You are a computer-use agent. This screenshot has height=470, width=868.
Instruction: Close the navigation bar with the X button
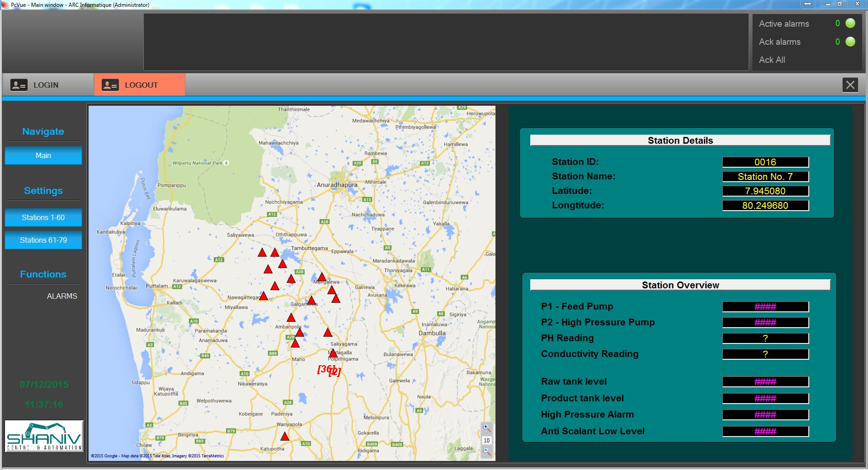click(x=850, y=85)
